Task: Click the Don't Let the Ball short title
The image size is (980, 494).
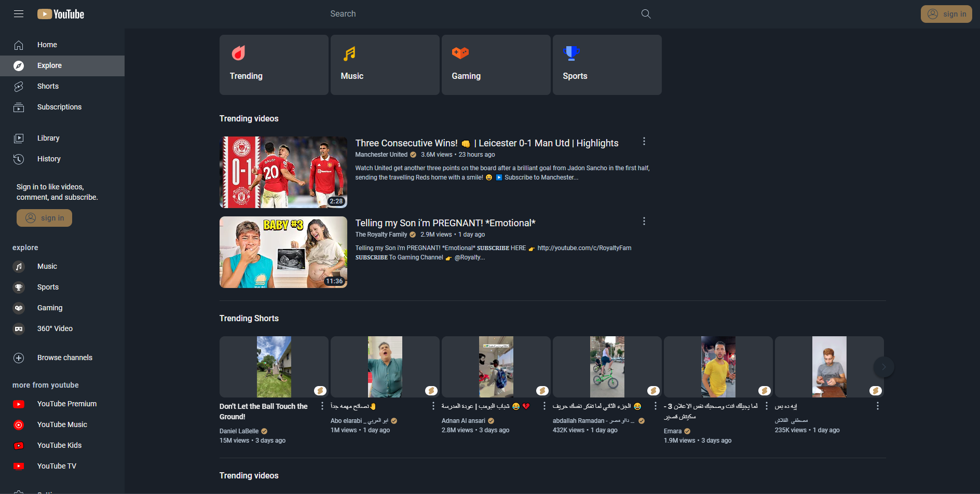Action: (x=264, y=411)
